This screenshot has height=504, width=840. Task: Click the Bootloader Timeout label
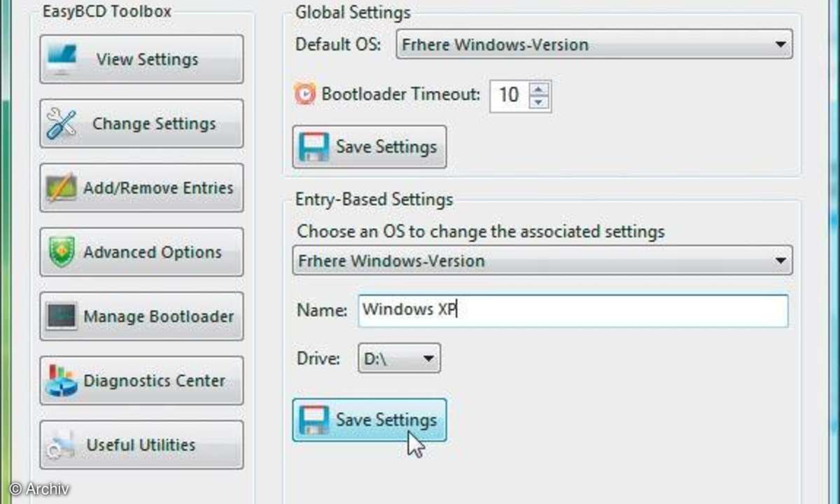click(x=401, y=94)
